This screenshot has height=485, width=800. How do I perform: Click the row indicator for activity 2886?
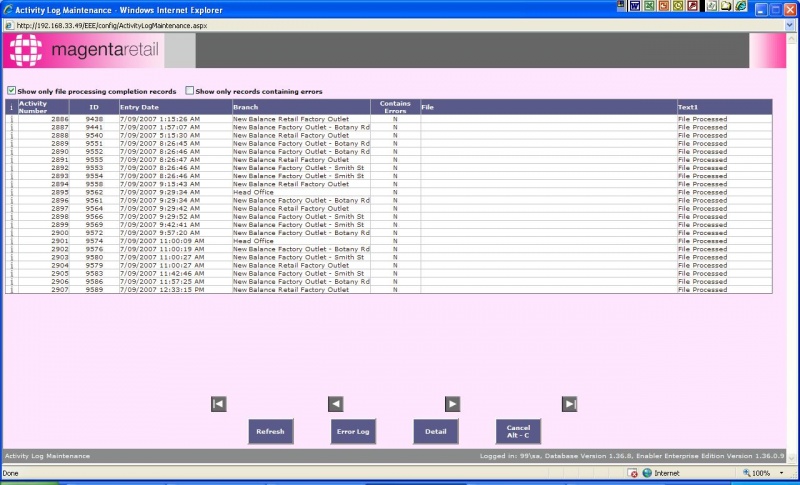[11, 119]
